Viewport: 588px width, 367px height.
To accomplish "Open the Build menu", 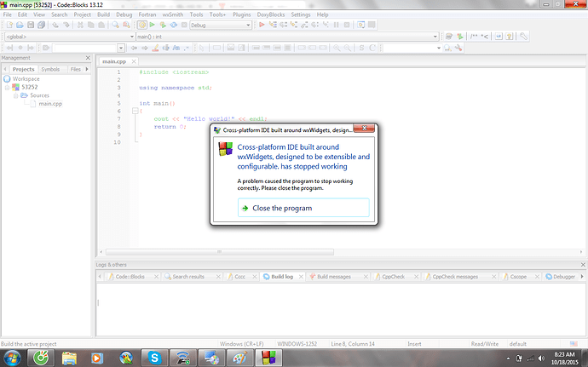I will 103,14.
